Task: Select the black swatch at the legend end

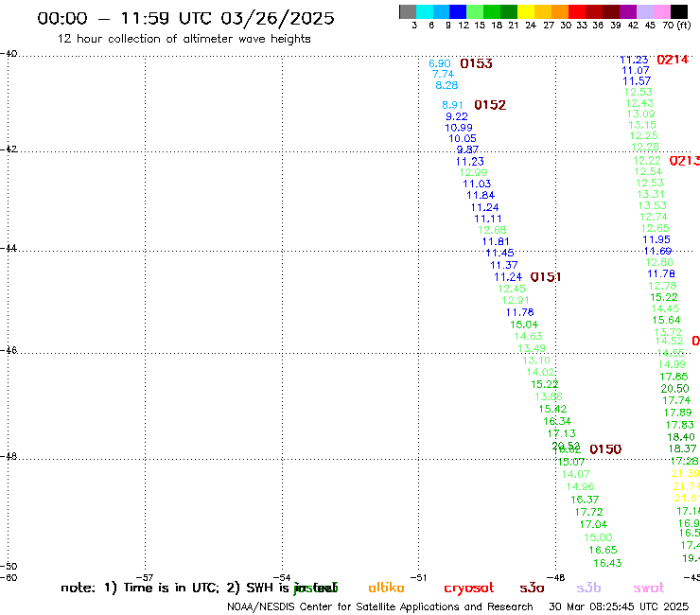Action: click(679, 11)
